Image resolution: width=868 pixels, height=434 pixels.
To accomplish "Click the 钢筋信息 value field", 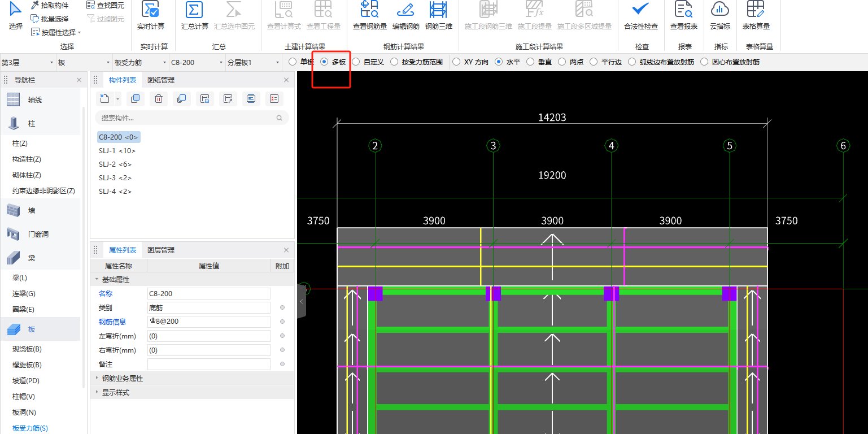I will click(209, 322).
